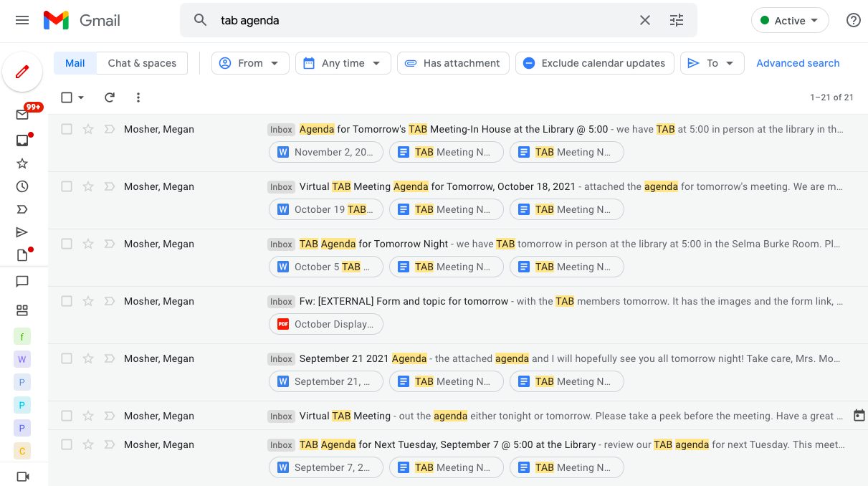Image resolution: width=868 pixels, height=486 pixels.
Task: Expand the select-all dropdown arrow
Action: point(81,97)
